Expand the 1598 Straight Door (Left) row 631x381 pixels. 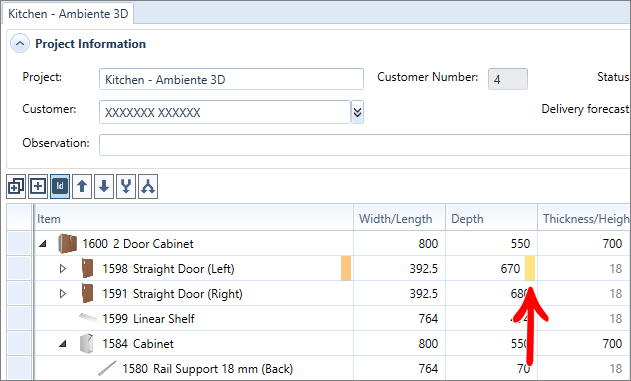pos(62,268)
